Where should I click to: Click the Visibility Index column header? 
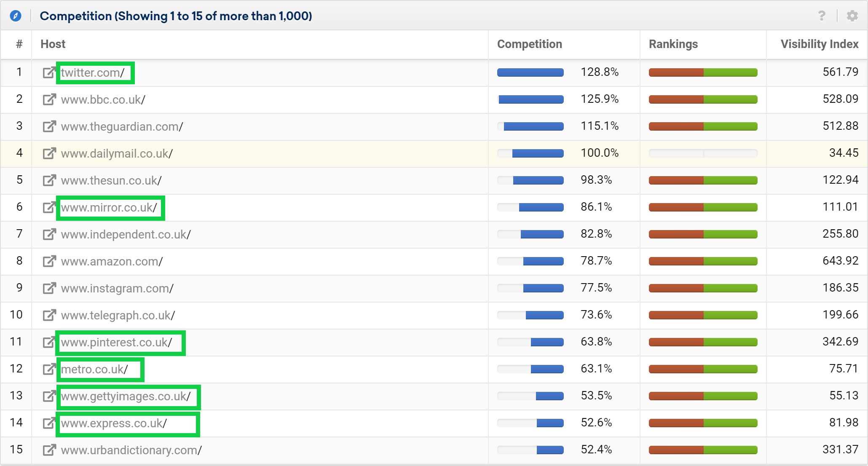point(820,44)
